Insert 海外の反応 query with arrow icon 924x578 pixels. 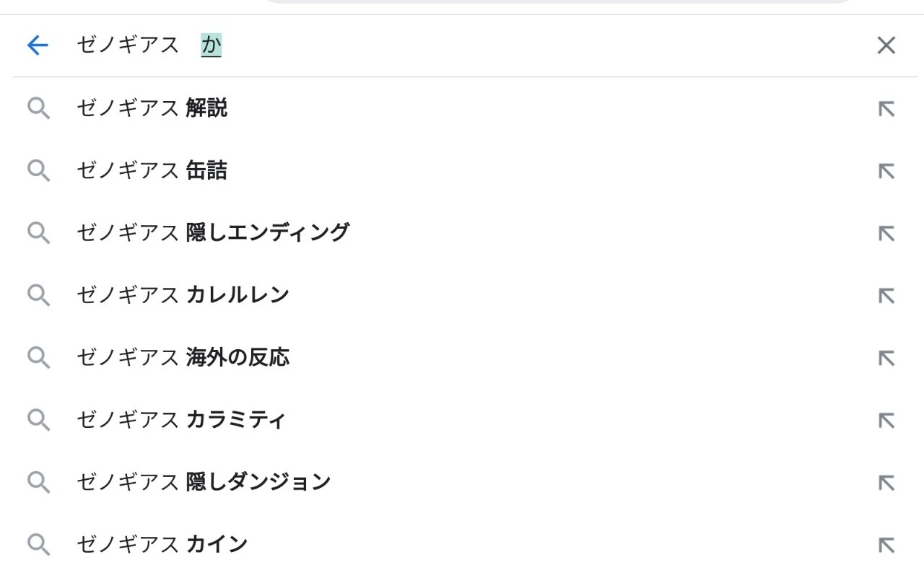tap(886, 357)
